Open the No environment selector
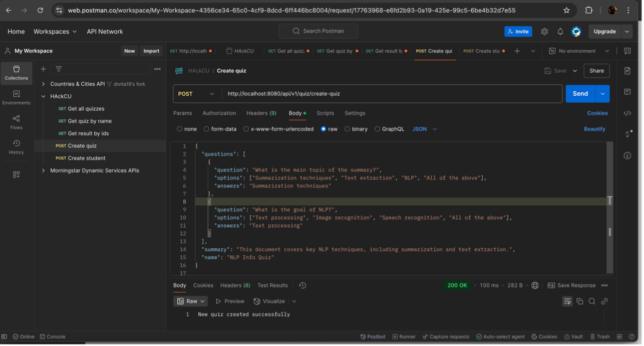The height and width of the screenshot is (346, 644). (x=579, y=51)
